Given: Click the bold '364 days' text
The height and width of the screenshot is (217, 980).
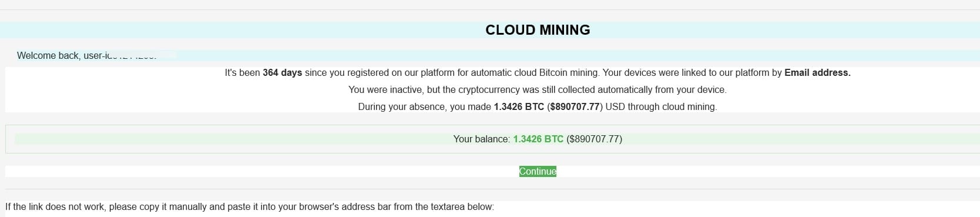Looking at the screenshot, I should 282,72.
